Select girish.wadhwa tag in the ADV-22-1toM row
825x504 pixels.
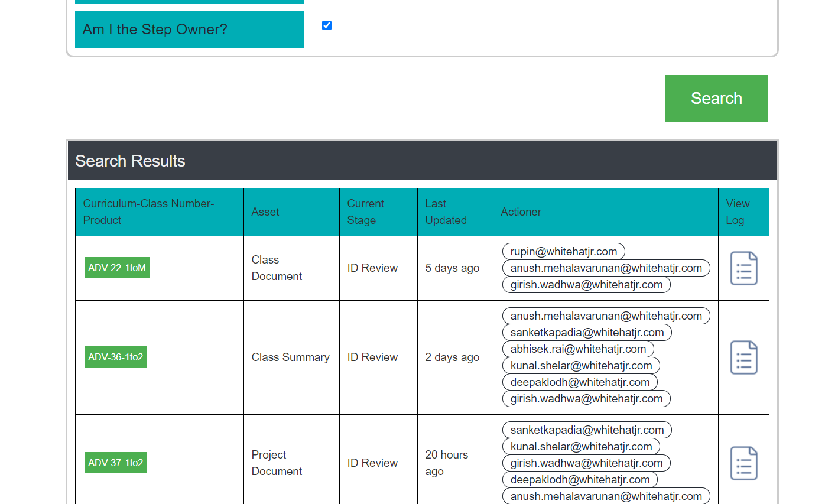pyautogui.click(x=586, y=285)
